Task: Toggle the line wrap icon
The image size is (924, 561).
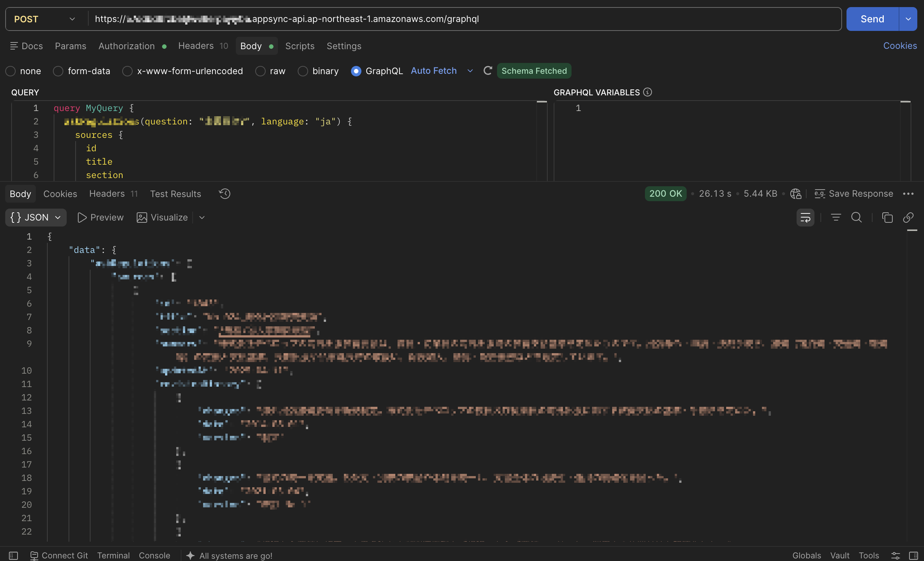Action: (x=805, y=218)
